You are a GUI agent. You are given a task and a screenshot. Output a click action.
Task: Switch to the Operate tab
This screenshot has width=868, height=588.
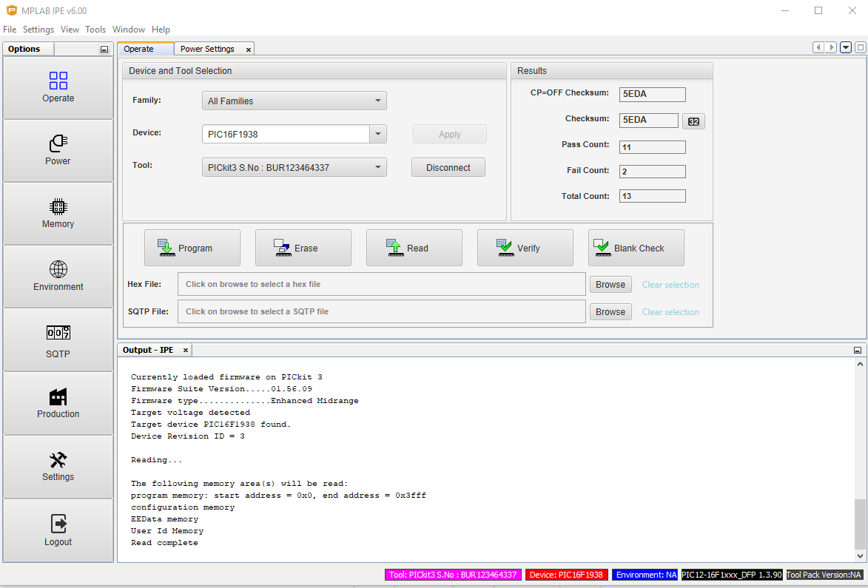[x=146, y=49]
